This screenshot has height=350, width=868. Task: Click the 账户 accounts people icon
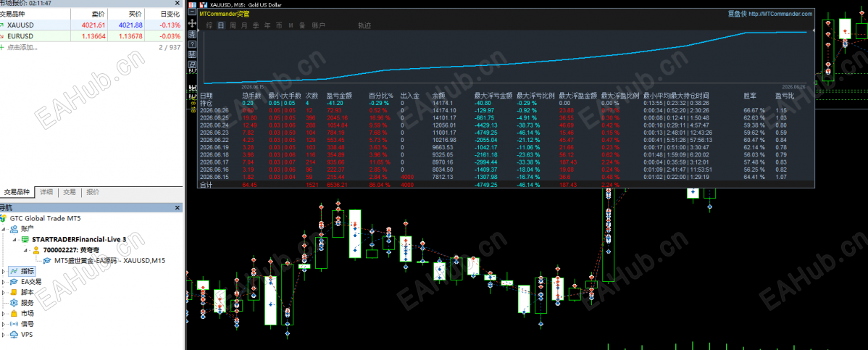(x=14, y=229)
